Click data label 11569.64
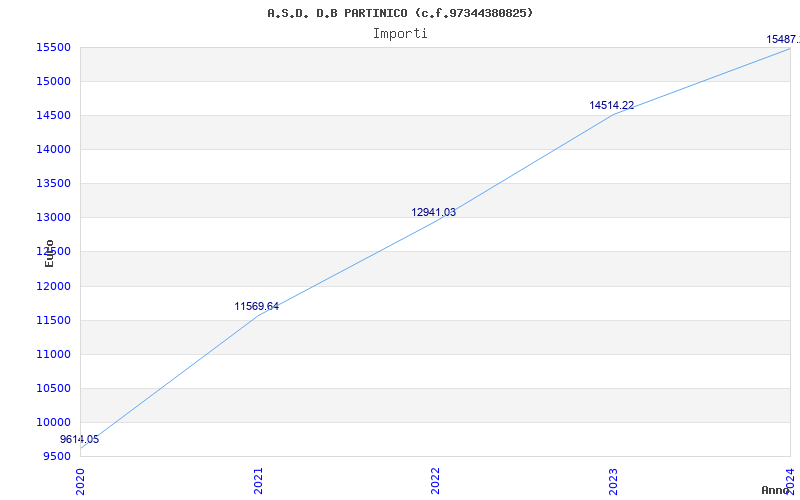Screen dimensions: 800x500 (257, 307)
